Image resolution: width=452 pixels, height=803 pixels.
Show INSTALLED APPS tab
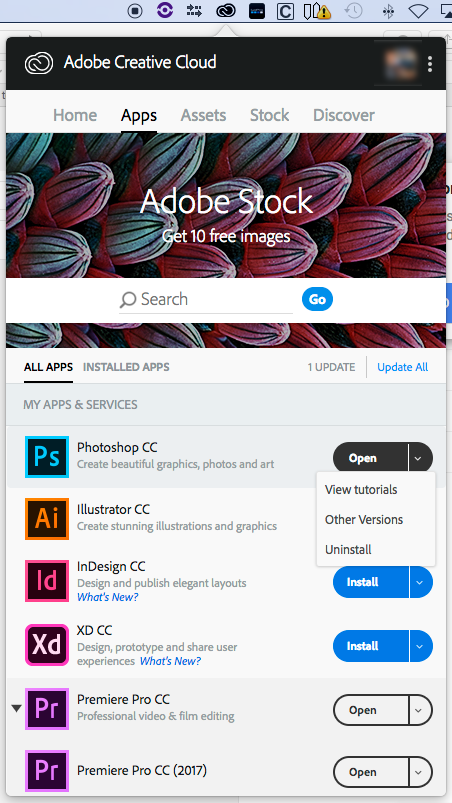126,367
